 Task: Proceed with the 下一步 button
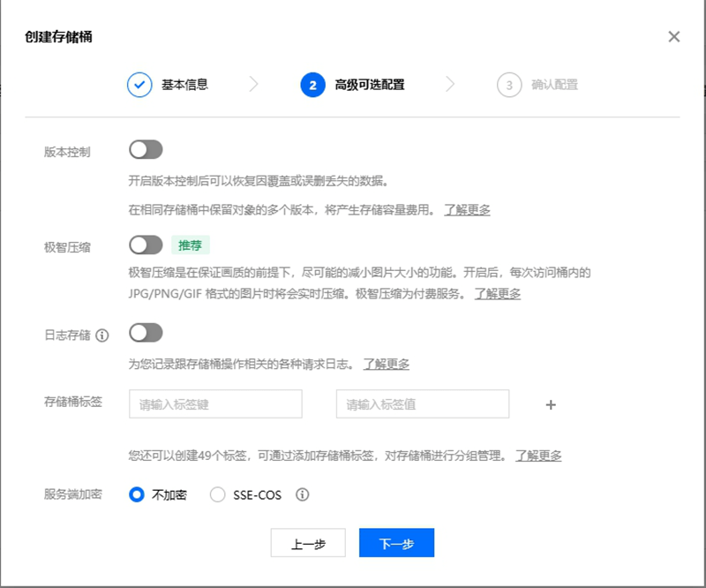click(x=396, y=543)
